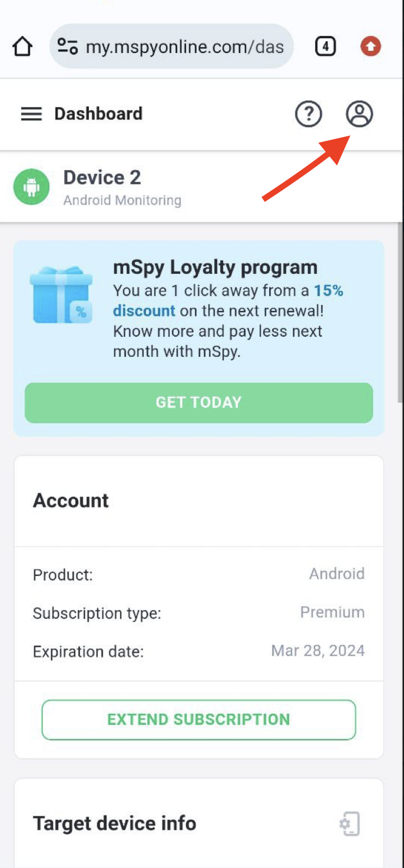Image resolution: width=404 pixels, height=868 pixels.
Task: Open the help question mark icon
Action: (309, 114)
